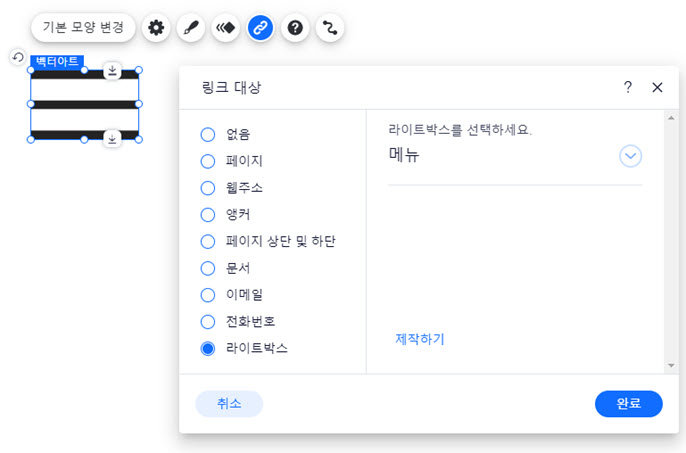
Task: Select the 앵커 radio option
Action: tap(208, 214)
